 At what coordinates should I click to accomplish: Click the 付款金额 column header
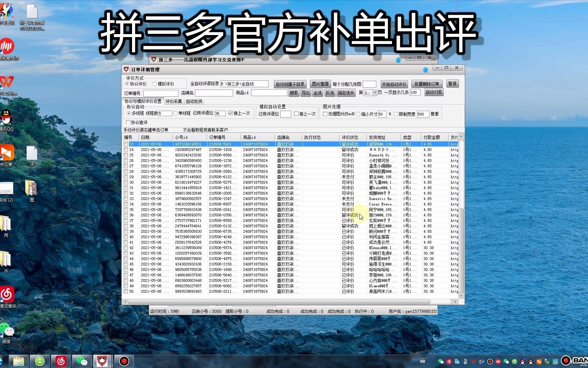click(435, 137)
